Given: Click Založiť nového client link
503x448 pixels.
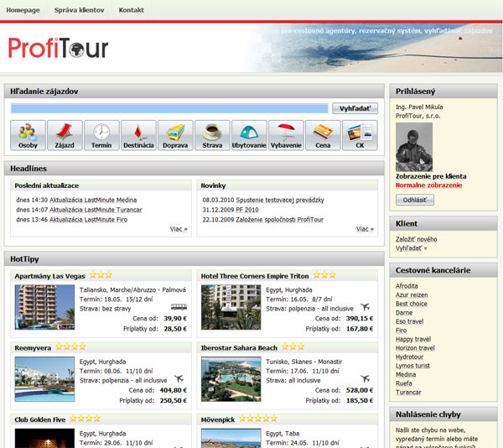Looking at the screenshot, I should coord(416,239).
